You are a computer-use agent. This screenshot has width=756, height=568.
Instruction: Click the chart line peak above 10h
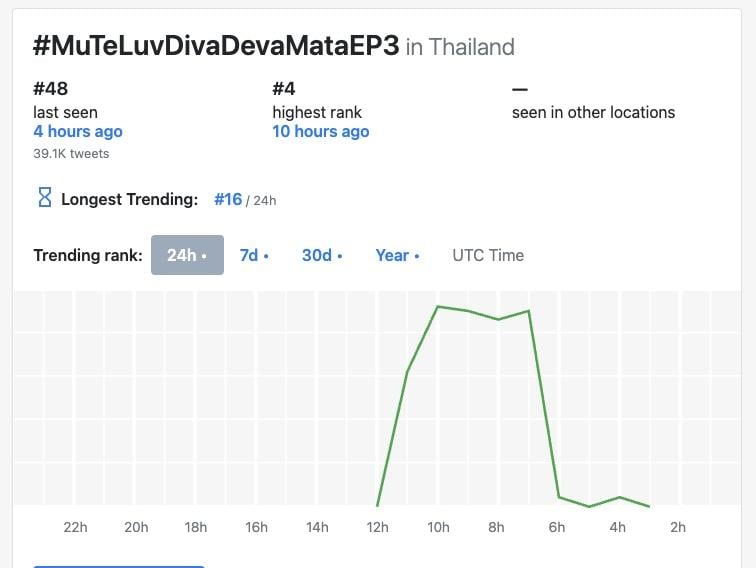tap(437, 306)
